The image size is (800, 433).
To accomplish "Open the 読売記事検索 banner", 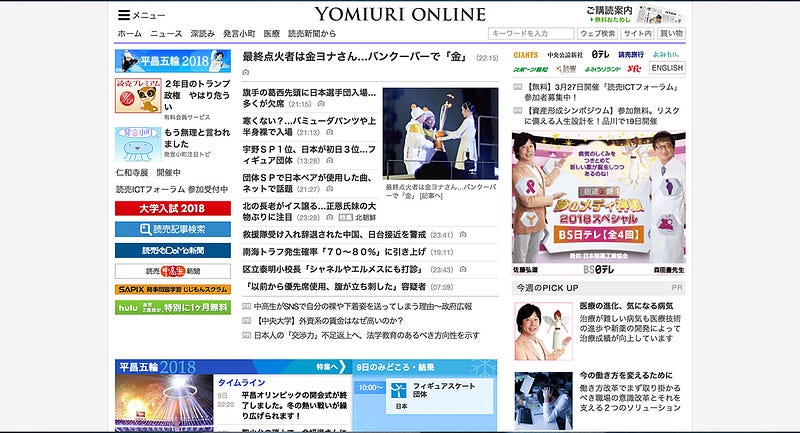I will (172, 230).
